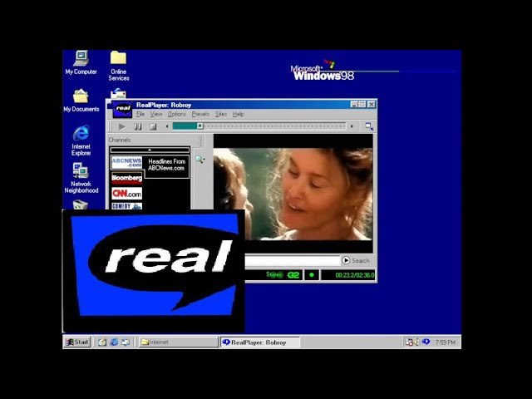Click the G2 logo in status bar

293,275
